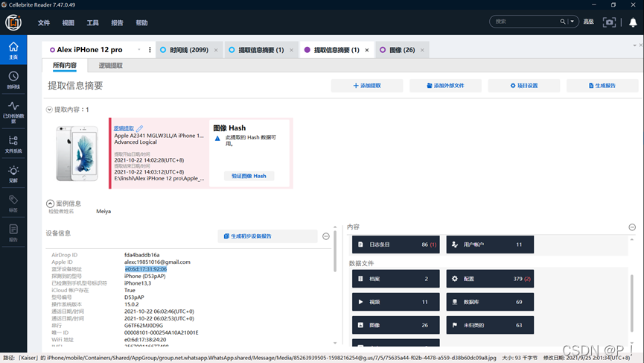Click the device info panel scrollbar

[335, 250]
